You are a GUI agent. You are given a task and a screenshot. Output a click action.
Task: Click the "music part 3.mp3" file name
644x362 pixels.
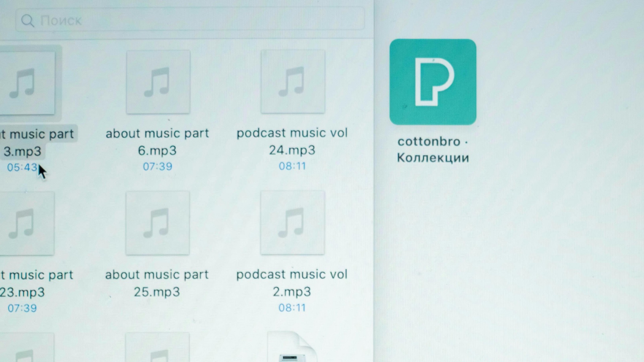pos(37,142)
